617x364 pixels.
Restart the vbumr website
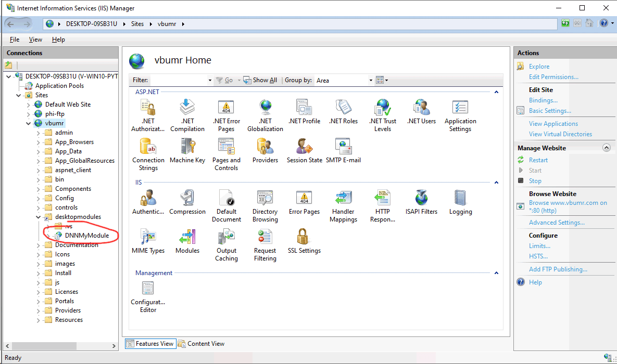tap(537, 160)
